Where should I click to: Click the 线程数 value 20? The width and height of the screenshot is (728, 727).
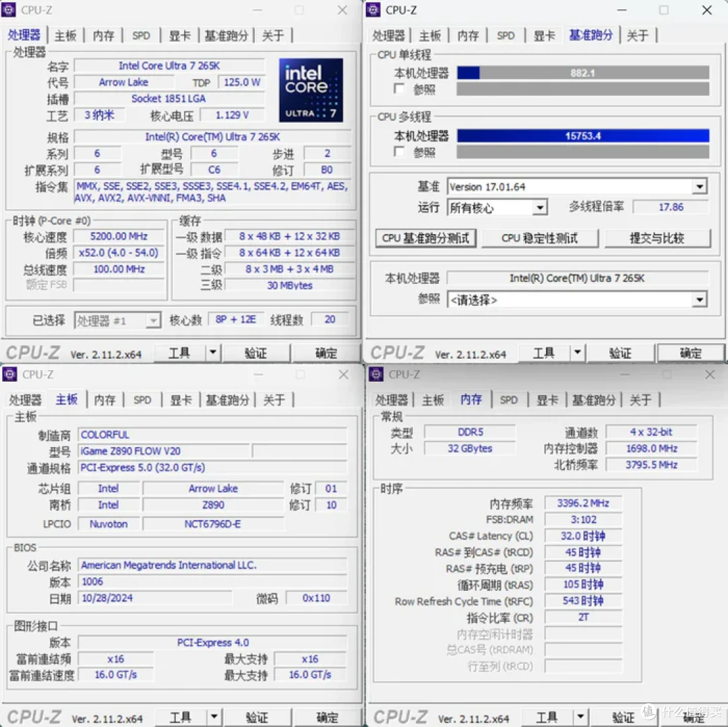[330, 320]
